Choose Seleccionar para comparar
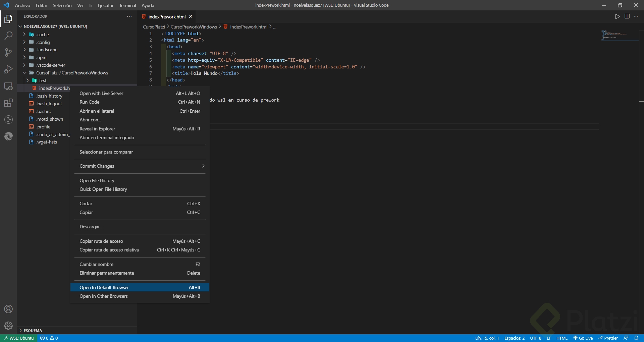The image size is (644, 342). click(140, 152)
